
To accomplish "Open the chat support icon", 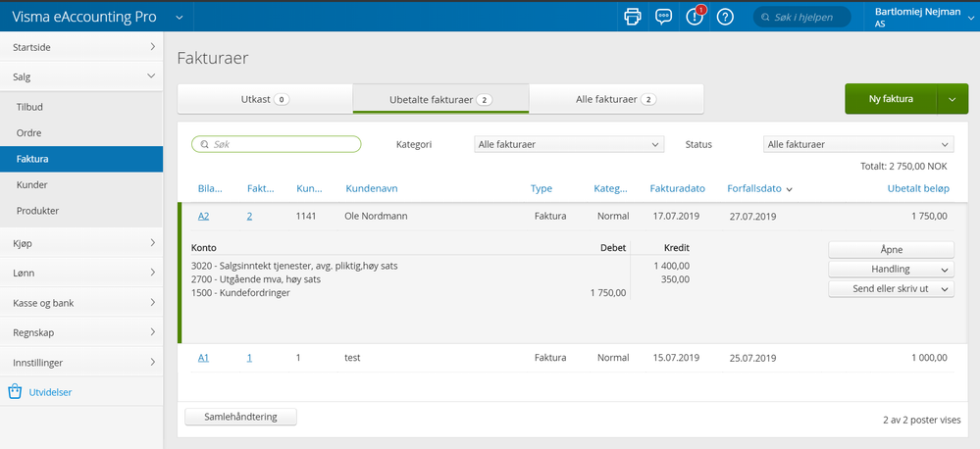I will click(x=663, y=17).
